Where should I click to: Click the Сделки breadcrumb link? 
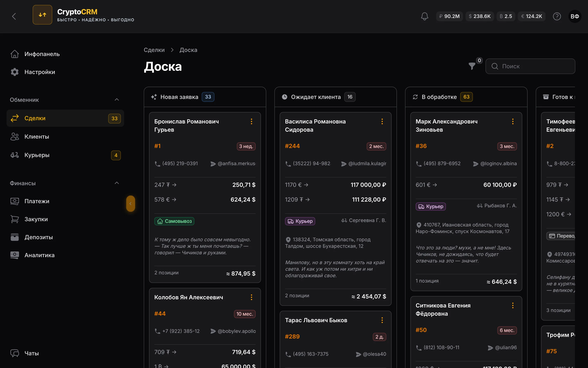(x=154, y=50)
